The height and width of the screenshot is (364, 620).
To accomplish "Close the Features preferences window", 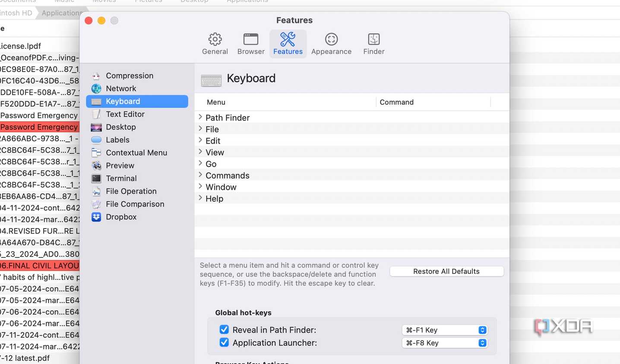I will tap(89, 21).
